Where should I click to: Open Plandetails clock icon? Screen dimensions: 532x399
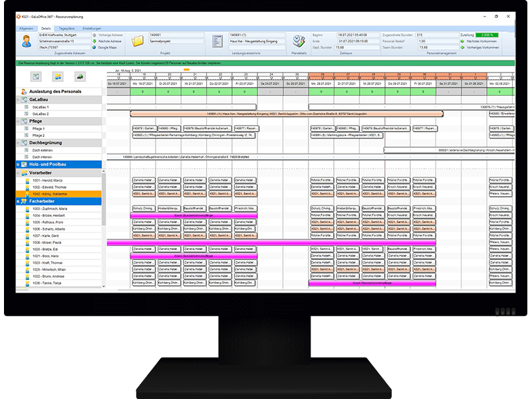(299, 41)
